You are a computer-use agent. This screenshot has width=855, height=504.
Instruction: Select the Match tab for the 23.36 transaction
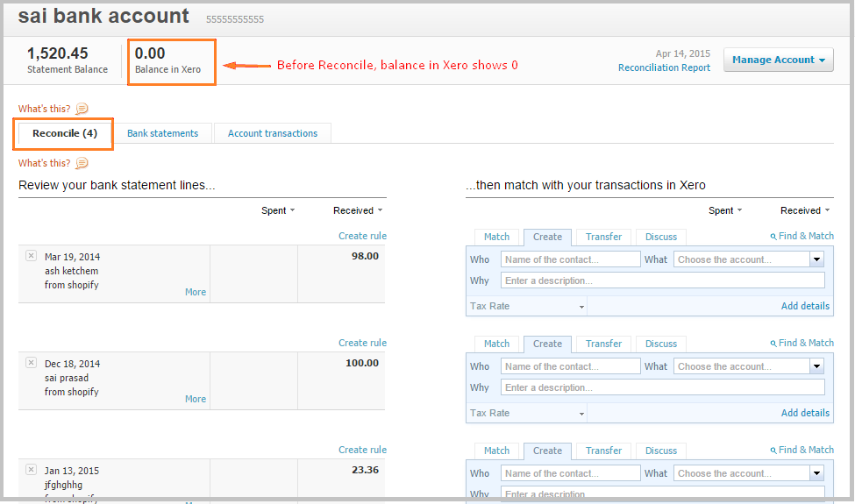[496, 451]
